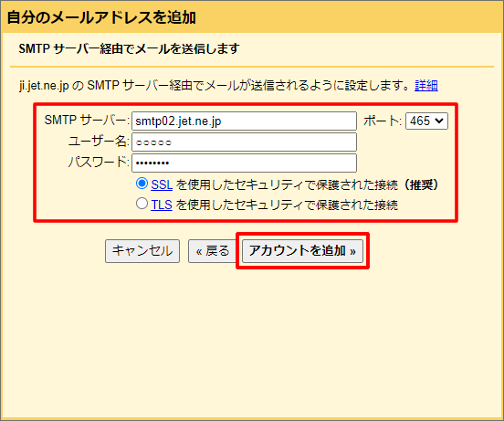Click the SMTP サーバー input field
This screenshot has width=504, height=421.
pos(245,121)
